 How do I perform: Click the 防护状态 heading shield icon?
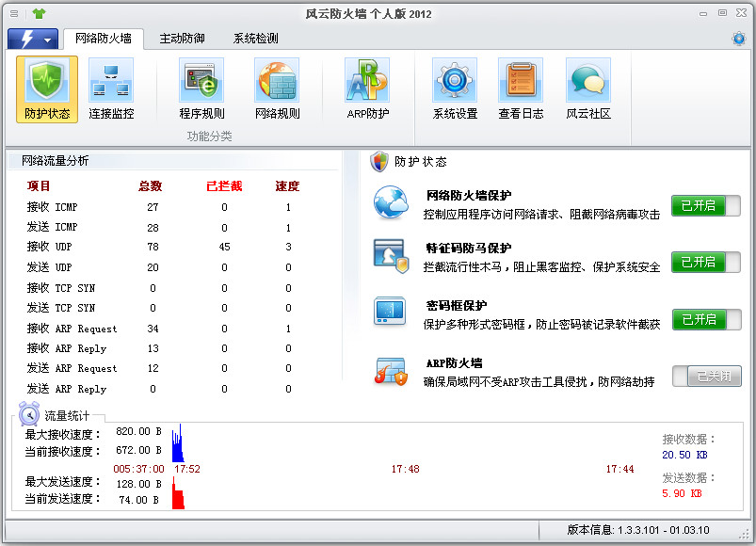click(x=379, y=161)
